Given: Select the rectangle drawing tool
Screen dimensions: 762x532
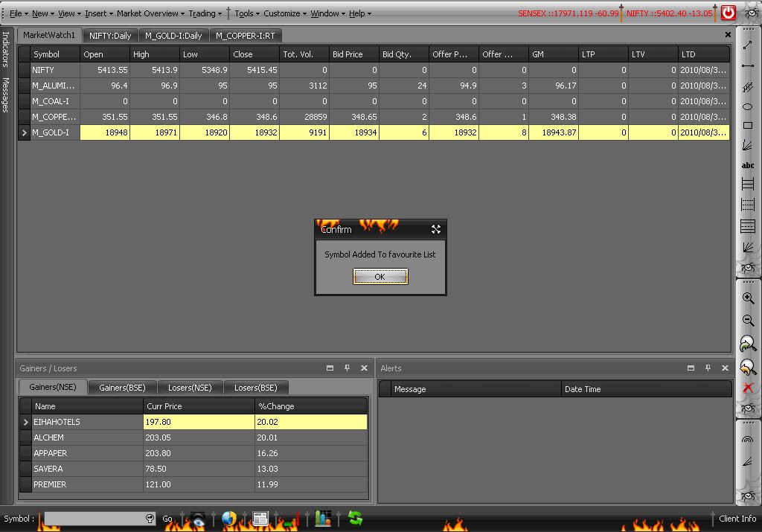Looking at the screenshot, I should (x=747, y=125).
